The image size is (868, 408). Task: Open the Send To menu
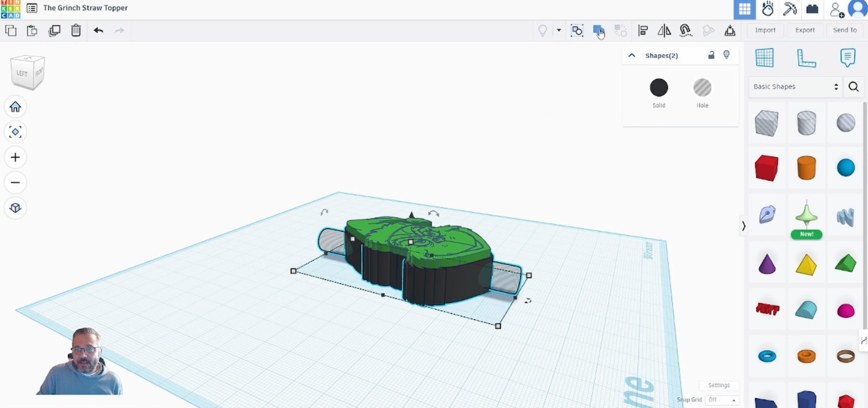coord(844,30)
